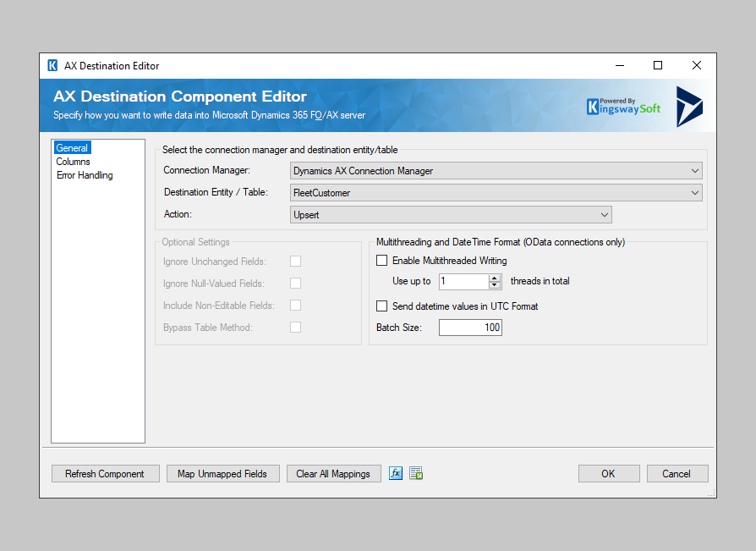The width and height of the screenshot is (756, 551).
Task: Click inside the Batch Size field
Action: (470, 328)
